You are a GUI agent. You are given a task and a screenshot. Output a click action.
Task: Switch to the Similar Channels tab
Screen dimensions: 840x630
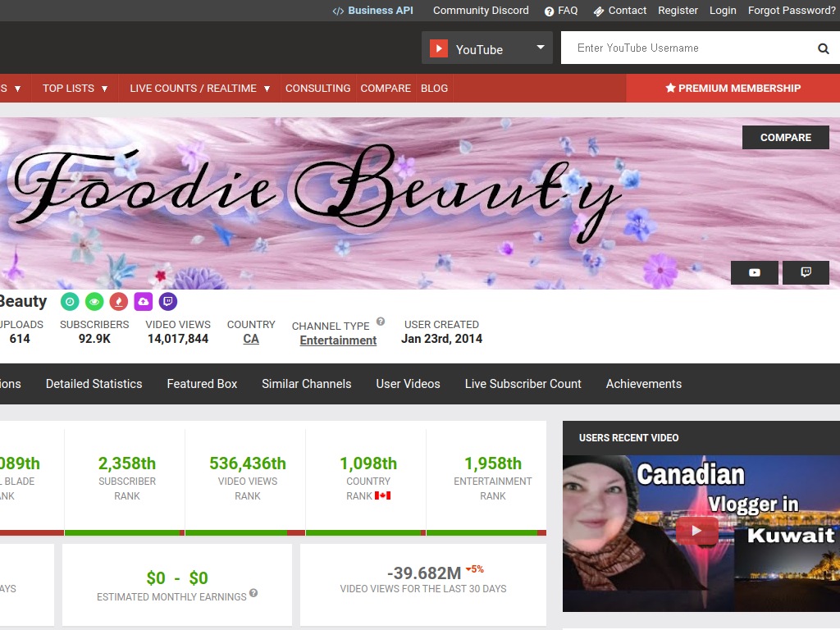(307, 384)
